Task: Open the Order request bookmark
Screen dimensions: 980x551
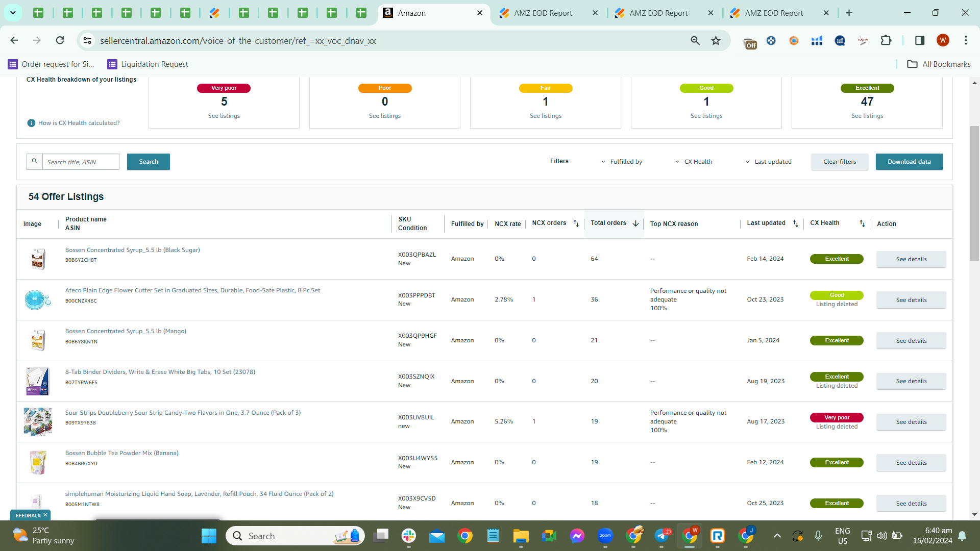Action: click(x=51, y=64)
